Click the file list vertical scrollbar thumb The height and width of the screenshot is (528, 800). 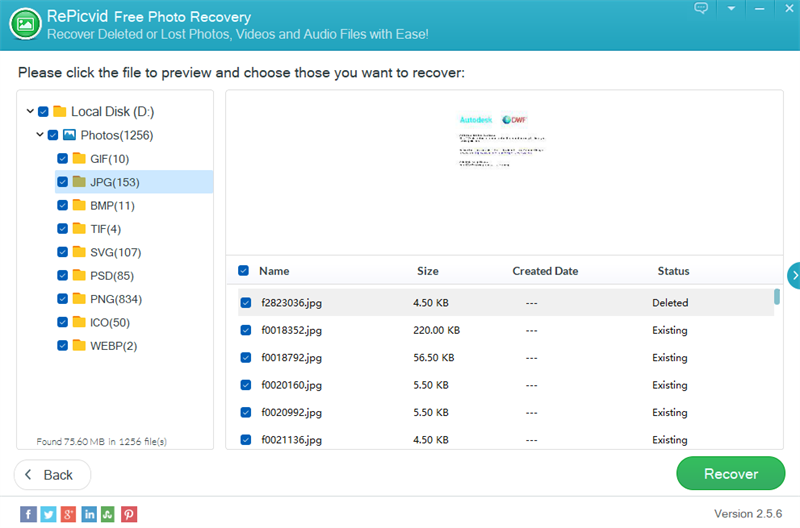tap(777, 296)
